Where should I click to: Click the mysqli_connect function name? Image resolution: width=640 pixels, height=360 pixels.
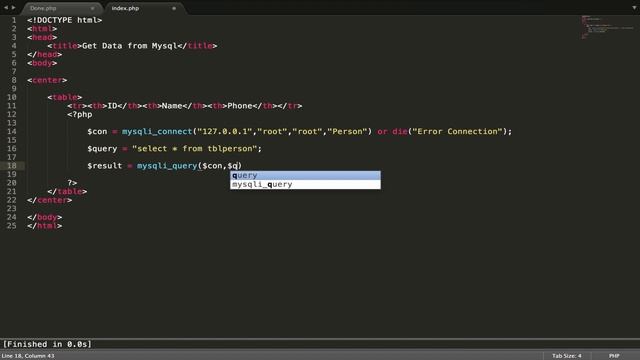click(157, 131)
